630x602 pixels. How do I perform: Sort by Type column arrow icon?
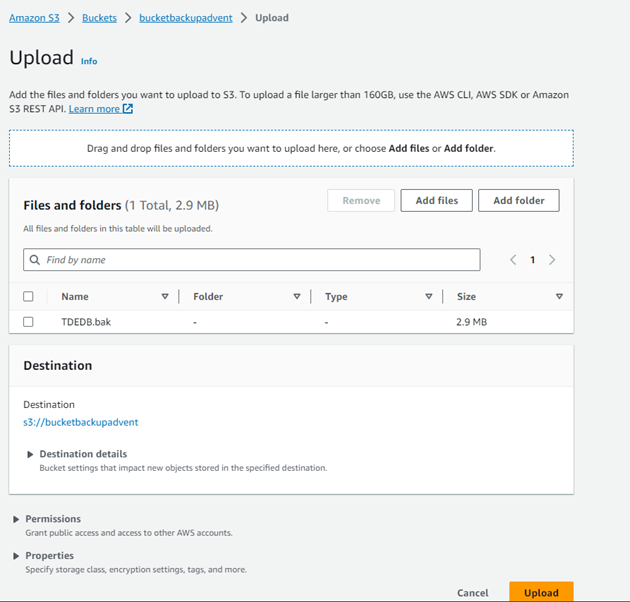tap(429, 297)
